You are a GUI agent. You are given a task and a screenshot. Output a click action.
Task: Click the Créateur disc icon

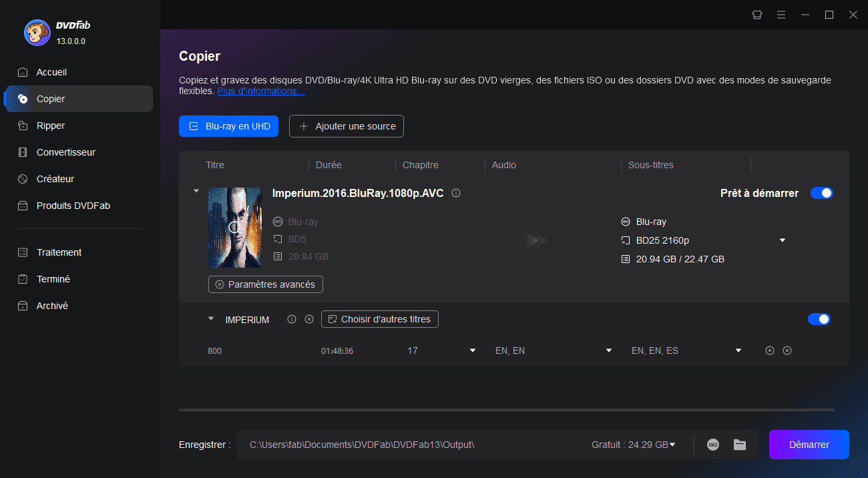click(23, 179)
